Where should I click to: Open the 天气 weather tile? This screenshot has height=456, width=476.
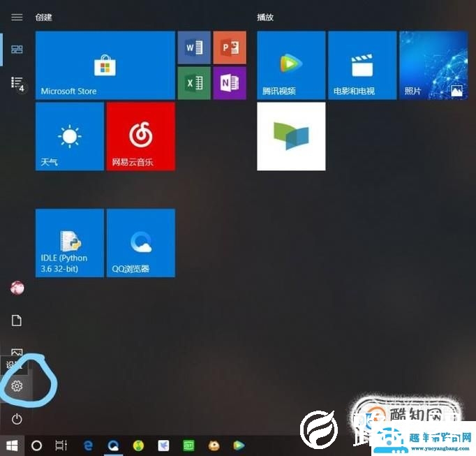pyautogui.click(x=70, y=136)
